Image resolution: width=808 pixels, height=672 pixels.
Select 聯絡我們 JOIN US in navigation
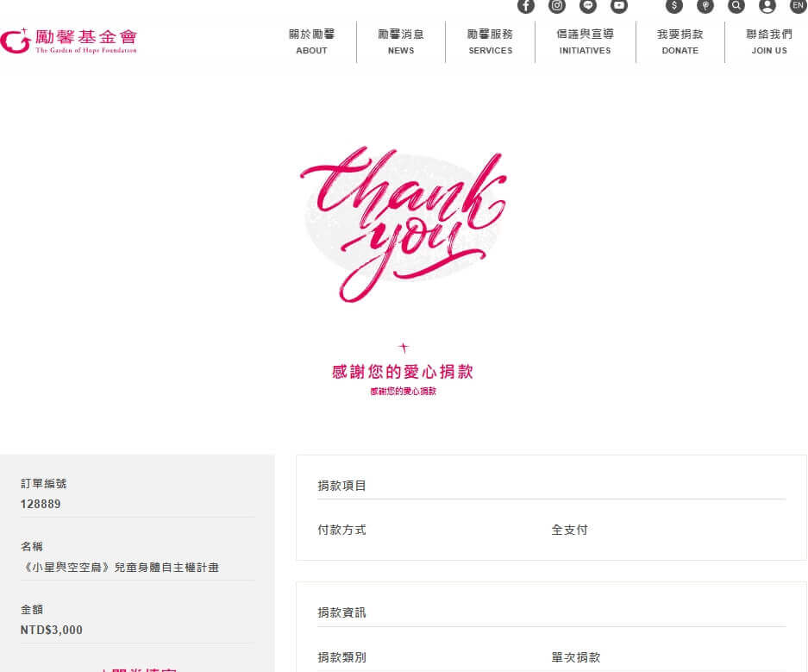768,41
